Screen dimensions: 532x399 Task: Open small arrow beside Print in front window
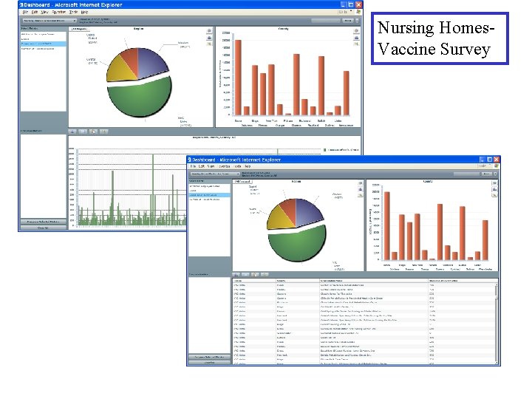(x=495, y=174)
